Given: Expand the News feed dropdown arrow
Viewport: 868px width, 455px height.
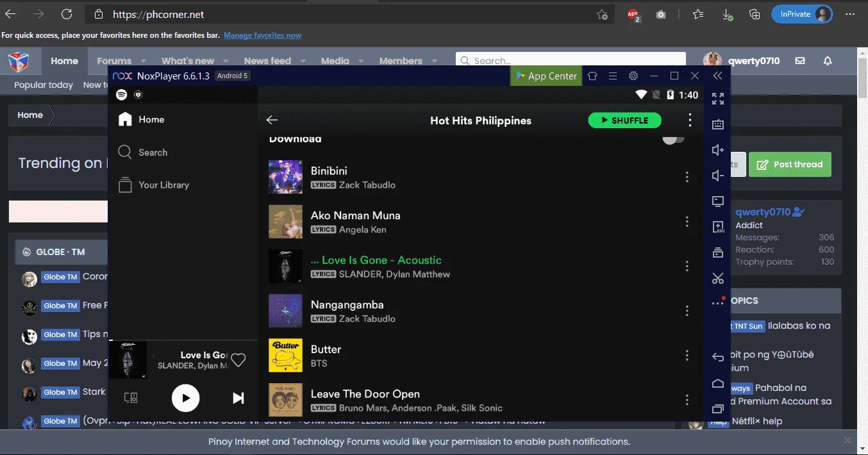Looking at the screenshot, I should point(303,62).
